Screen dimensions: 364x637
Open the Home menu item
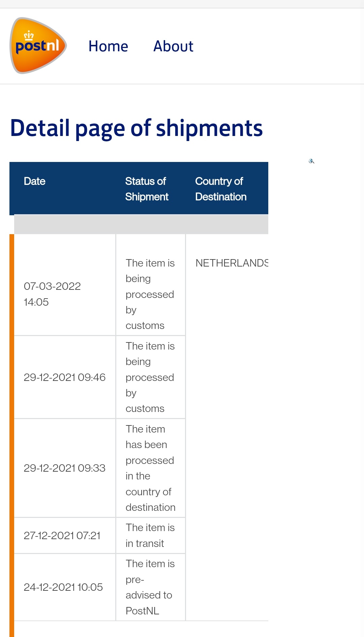click(x=108, y=46)
